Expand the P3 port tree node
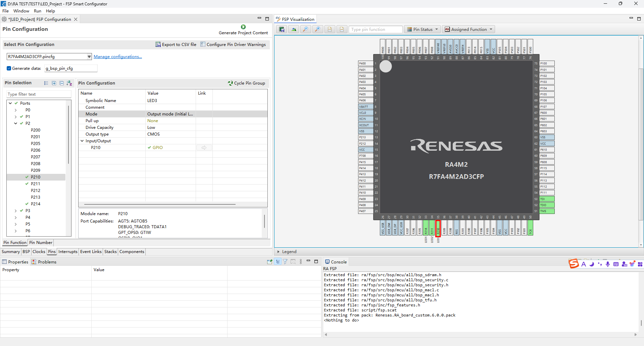 click(x=15, y=211)
